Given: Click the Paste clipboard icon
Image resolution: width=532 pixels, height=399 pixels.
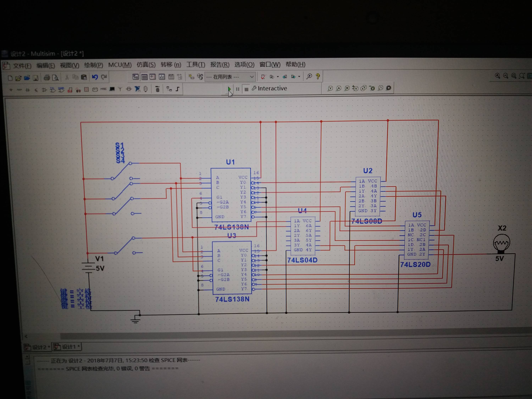Looking at the screenshot, I should [x=84, y=77].
